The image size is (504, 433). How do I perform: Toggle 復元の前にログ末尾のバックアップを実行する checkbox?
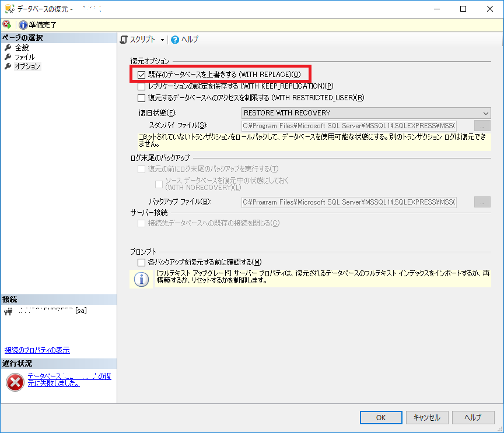tap(141, 169)
